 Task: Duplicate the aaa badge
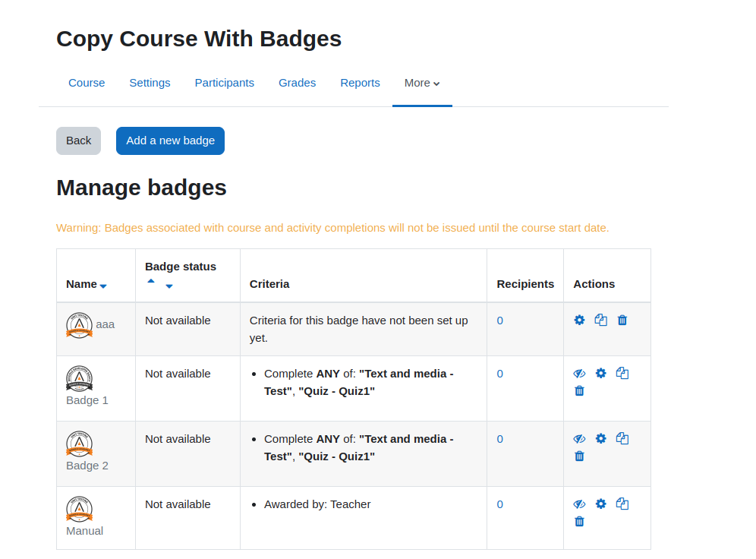[x=600, y=321]
